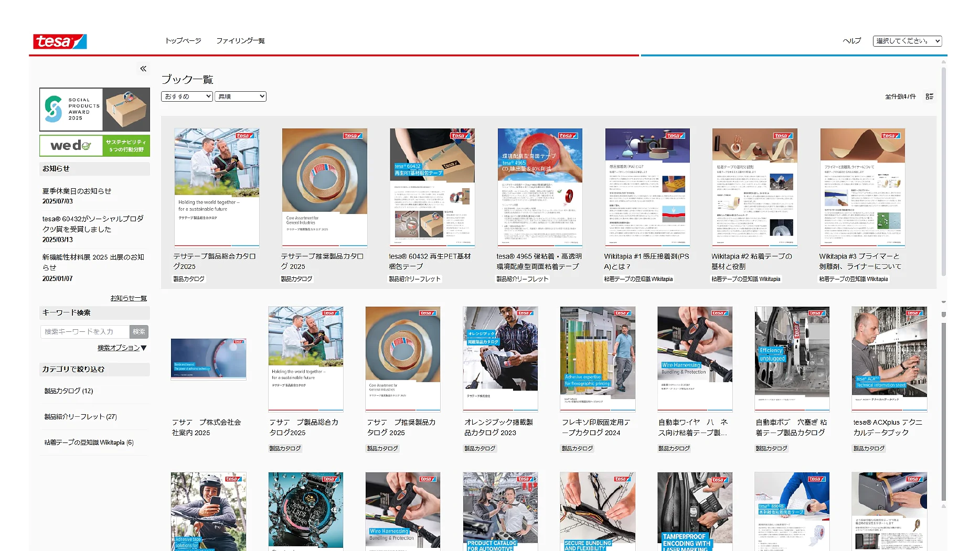Image resolution: width=980 pixels, height=551 pixels.
Task: Open the tesa ACXplus technical data book cover
Action: point(889,359)
